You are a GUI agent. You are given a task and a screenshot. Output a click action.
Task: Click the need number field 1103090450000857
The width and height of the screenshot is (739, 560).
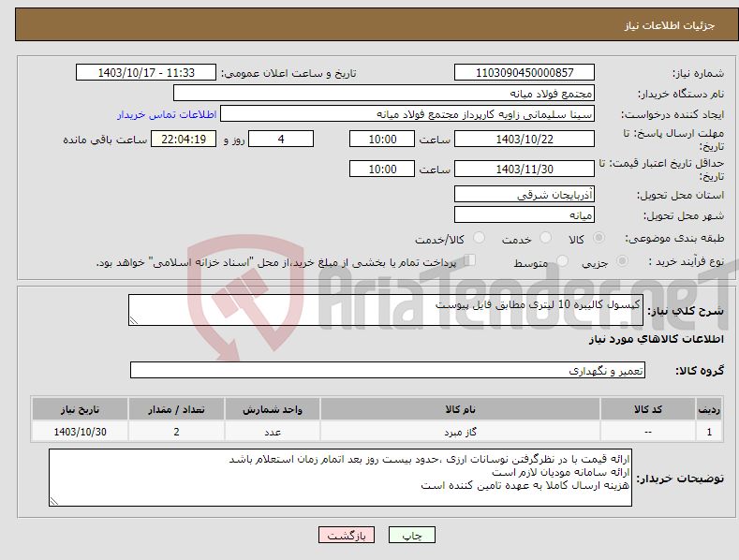525,73
